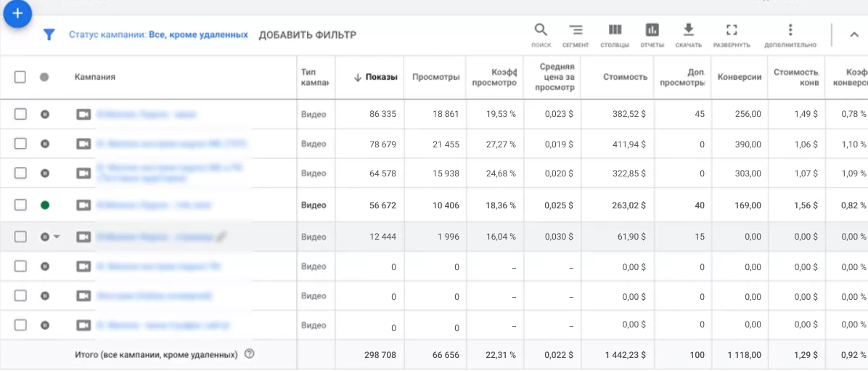Click the cost per conversion 1,56 $
Viewport: 868px width, 371px height.
pyautogui.click(x=806, y=205)
